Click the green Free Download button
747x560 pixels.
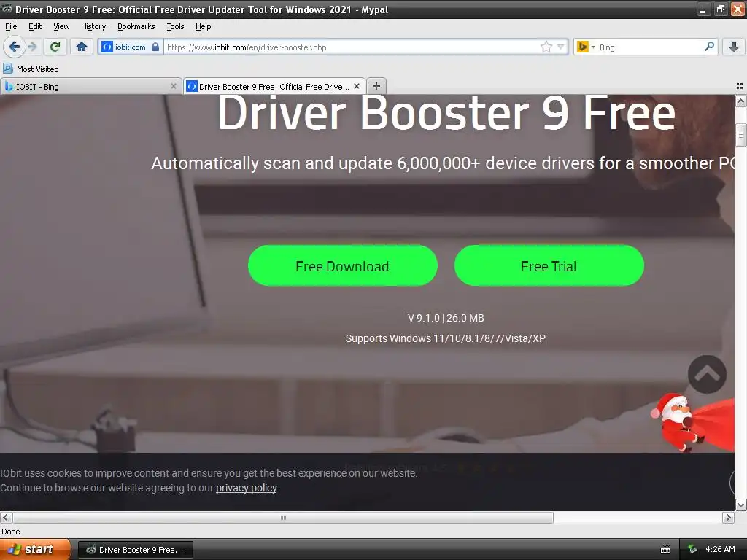(x=343, y=265)
